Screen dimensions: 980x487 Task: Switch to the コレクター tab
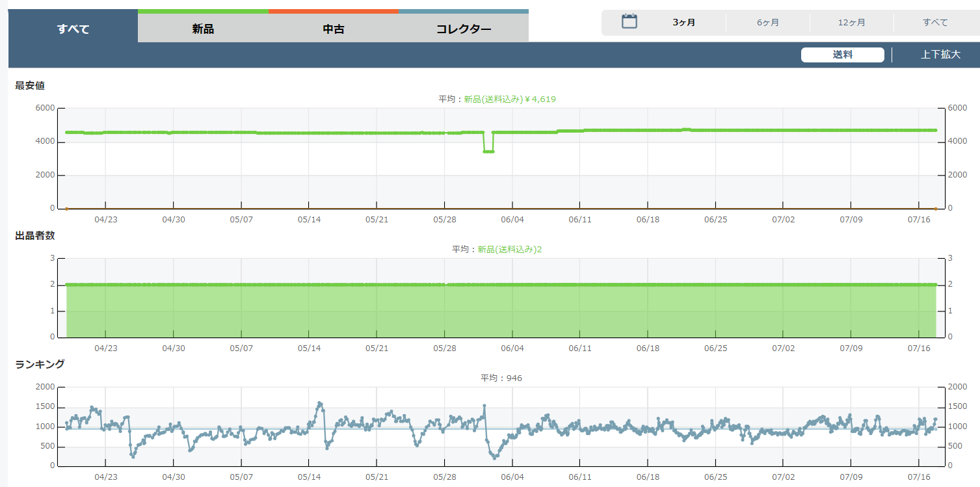[x=464, y=29]
